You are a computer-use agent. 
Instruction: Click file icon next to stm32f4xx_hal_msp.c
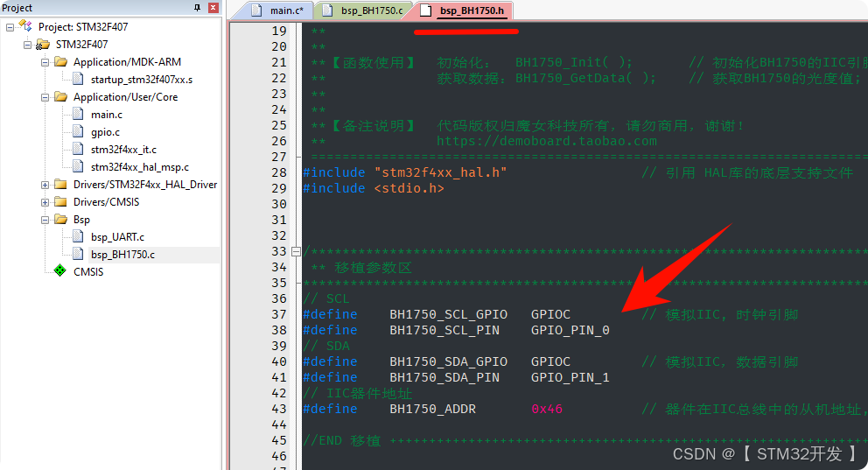tap(79, 166)
